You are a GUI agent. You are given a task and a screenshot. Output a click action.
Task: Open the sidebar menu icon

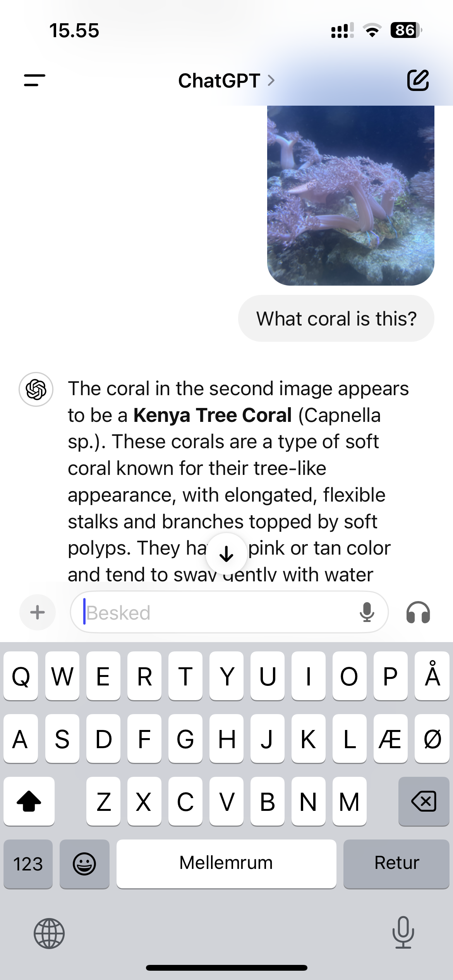point(34,81)
